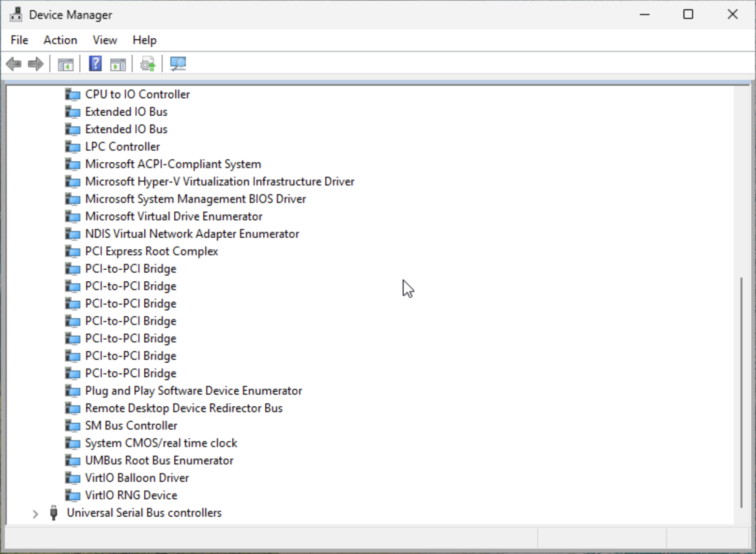
Task: Select the SM Bus Controller entry
Action: pyautogui.click(x=131, y=426)
